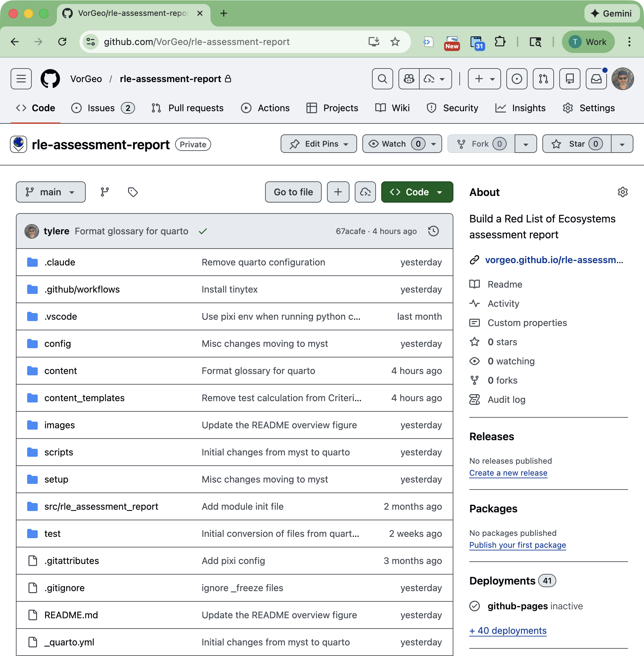Expand the main branch selector dropdown
The height and width of the screenshot is (656, 644).
click(x=51, y=192)
